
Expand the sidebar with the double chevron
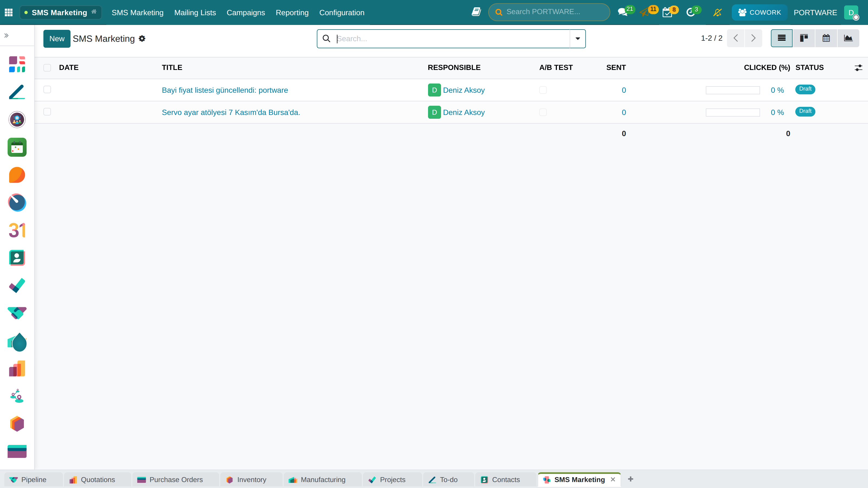pos(7,35)
